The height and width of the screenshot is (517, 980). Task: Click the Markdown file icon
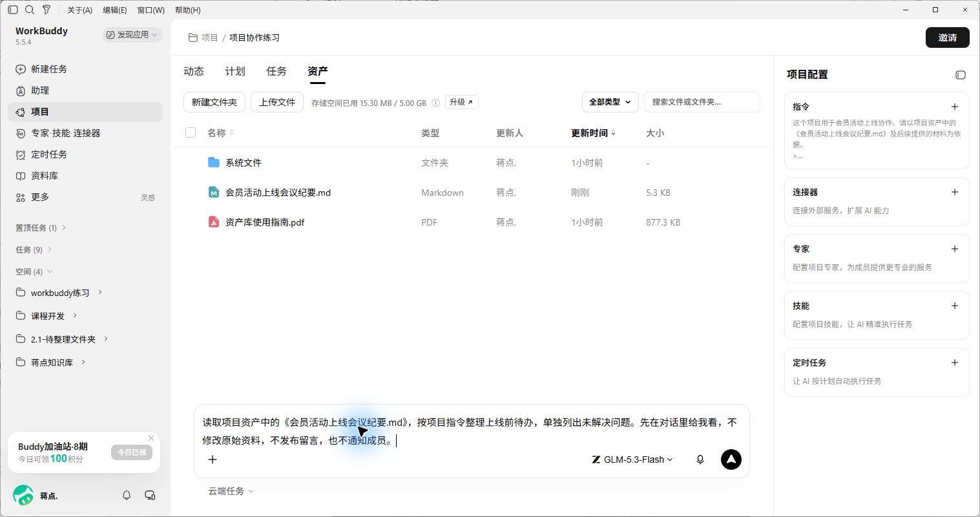(214, 192)
